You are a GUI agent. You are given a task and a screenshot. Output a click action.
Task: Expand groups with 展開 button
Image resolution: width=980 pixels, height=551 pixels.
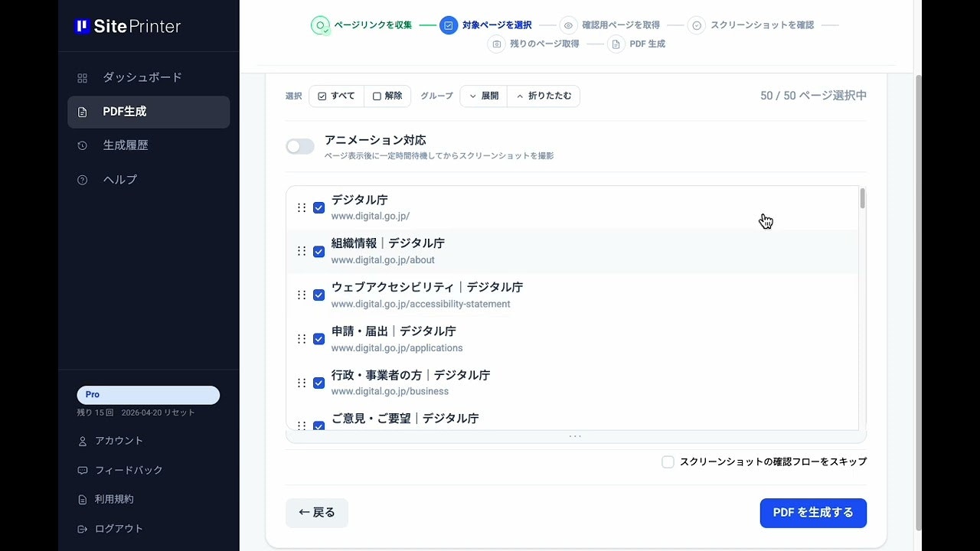tap(484, 96)
